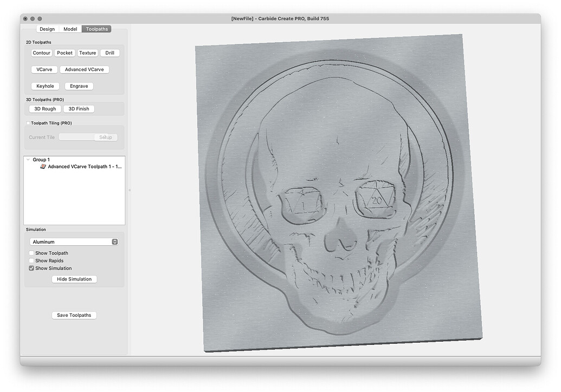Enable the Show Rapids checkbox
Image resolution: width=561 pixels, height=392 pixels.
[x=31, y=261]
